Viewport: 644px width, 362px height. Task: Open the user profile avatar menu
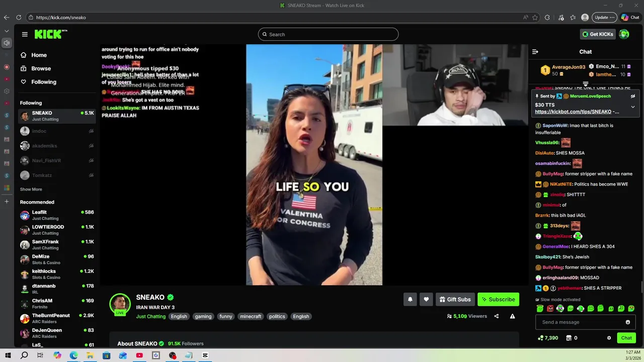tap(624, 34)
